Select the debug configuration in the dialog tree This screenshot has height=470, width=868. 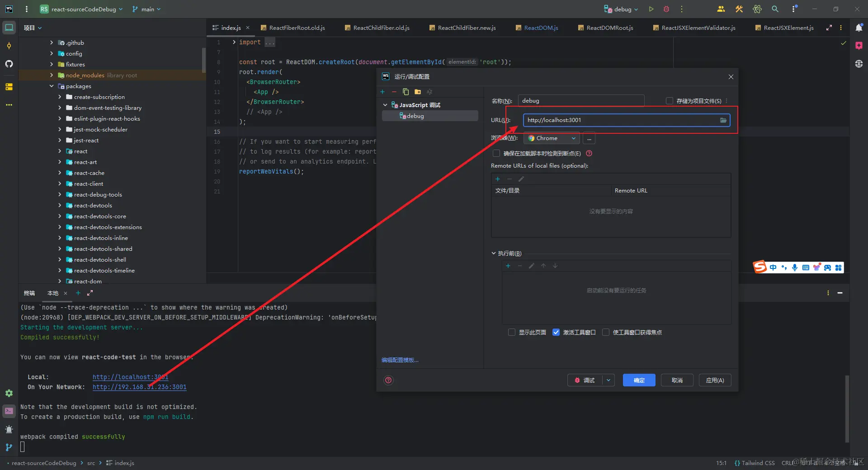tap(430, 116)
